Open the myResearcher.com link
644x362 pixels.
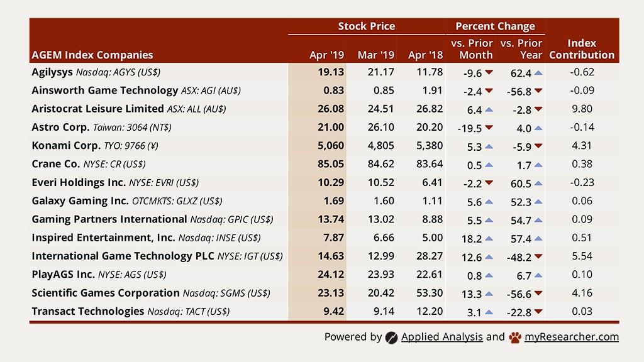point(572,337)
